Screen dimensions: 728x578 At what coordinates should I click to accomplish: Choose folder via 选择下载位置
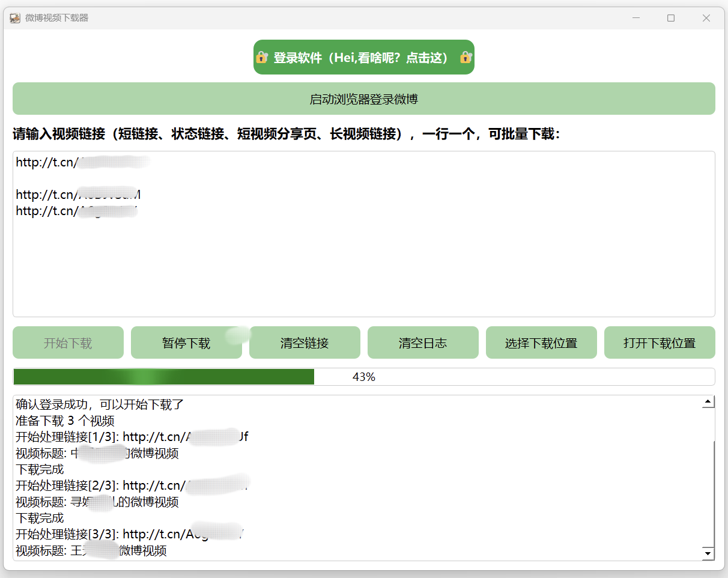coord(541,342)
